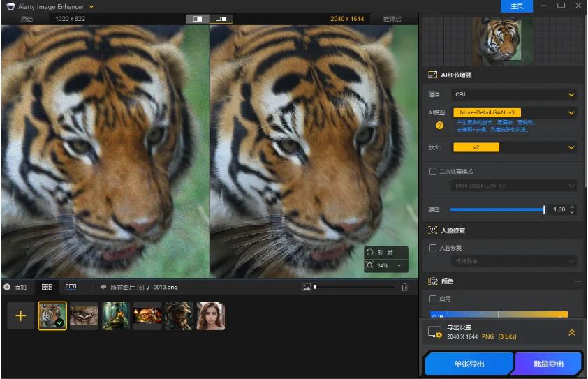Open the CPU hardware dropdown
This screenshot has width=588, height=379.
(514, 94)
